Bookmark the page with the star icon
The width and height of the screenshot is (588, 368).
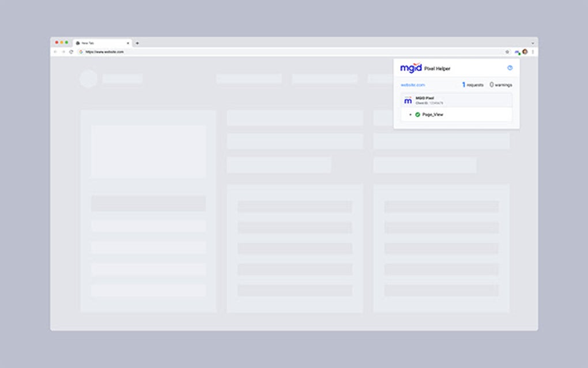point(506,51)
